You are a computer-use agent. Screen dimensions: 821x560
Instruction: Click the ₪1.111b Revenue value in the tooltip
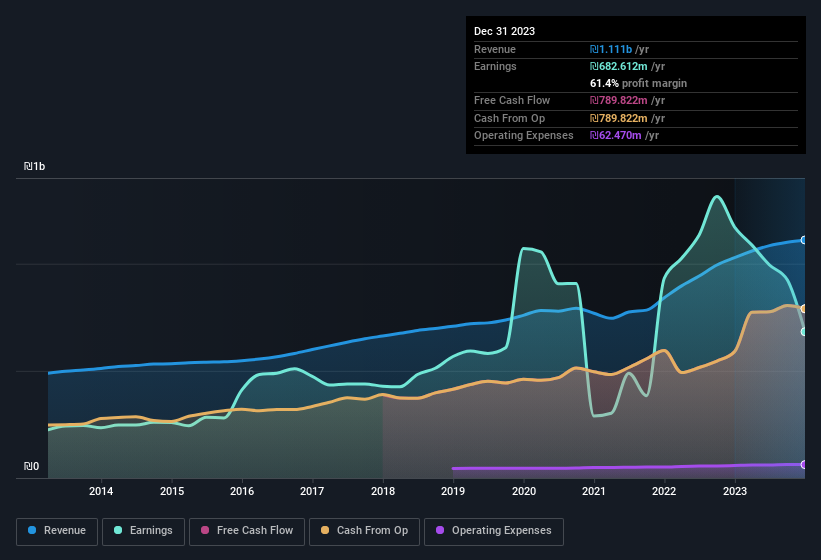point(611,50)
